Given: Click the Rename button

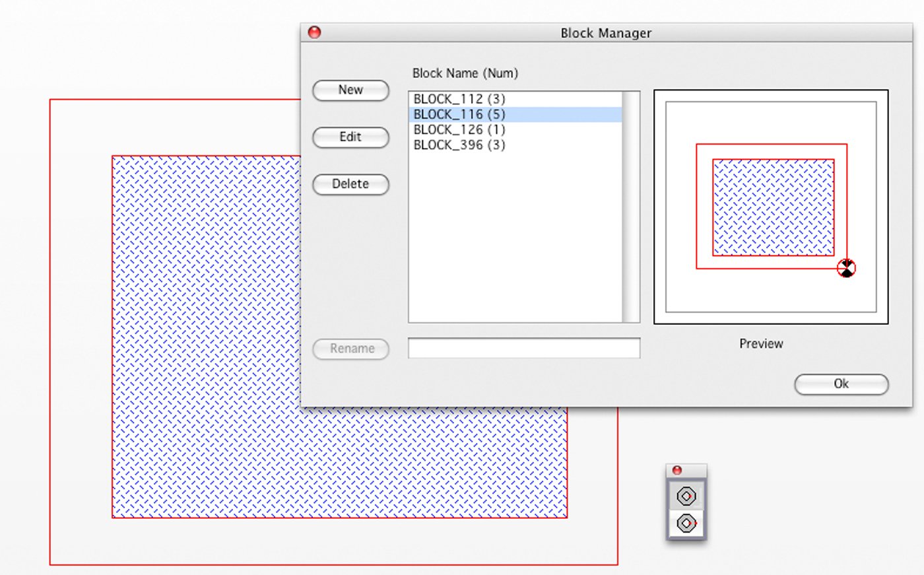Looking at the screenshot, I should tap(350, 349).
